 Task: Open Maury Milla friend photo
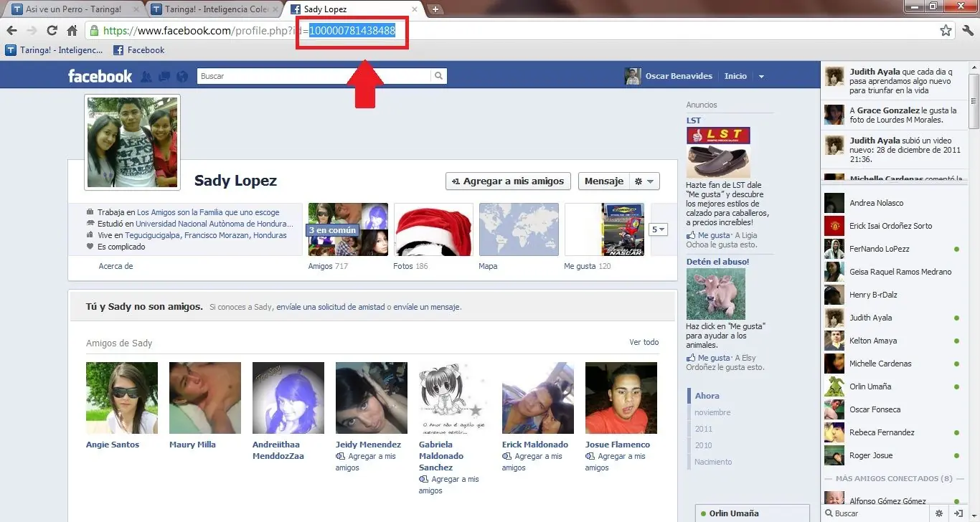(x=205, y=398)
